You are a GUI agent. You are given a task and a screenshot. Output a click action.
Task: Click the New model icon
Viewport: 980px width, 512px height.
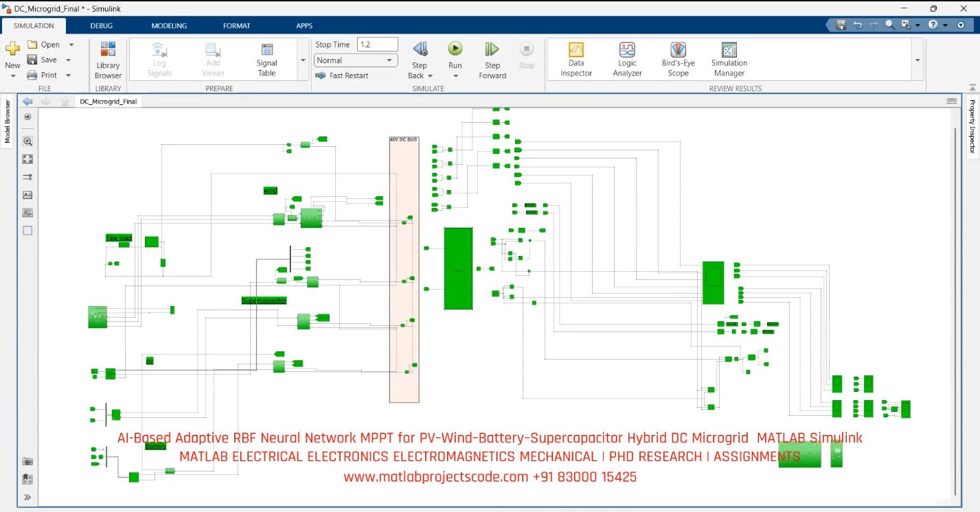12,49
